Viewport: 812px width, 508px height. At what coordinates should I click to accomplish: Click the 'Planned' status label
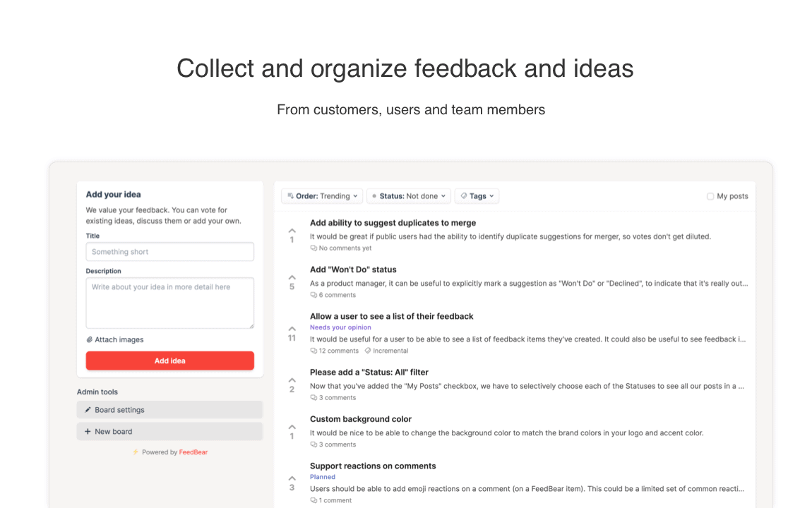323,477
